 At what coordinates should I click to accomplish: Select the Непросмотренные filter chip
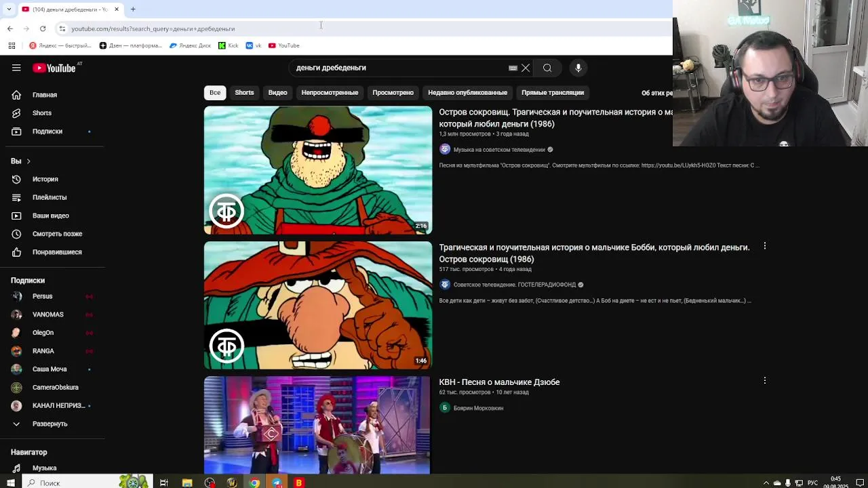click(x=330, y=92)
